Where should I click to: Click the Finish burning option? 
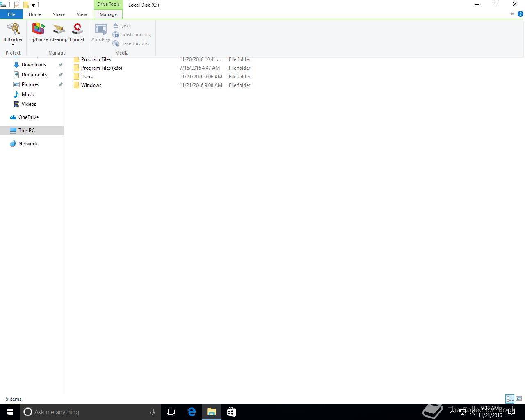[132, 34]
